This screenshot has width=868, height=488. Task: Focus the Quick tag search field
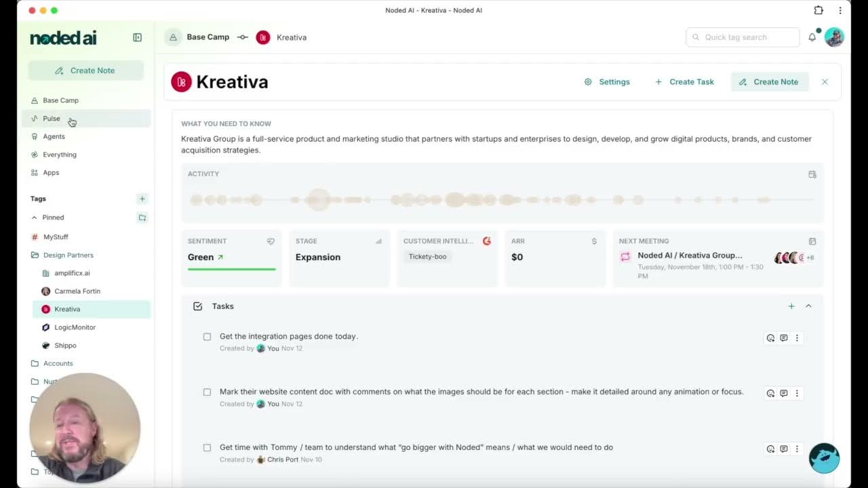[x=743, y=37]
